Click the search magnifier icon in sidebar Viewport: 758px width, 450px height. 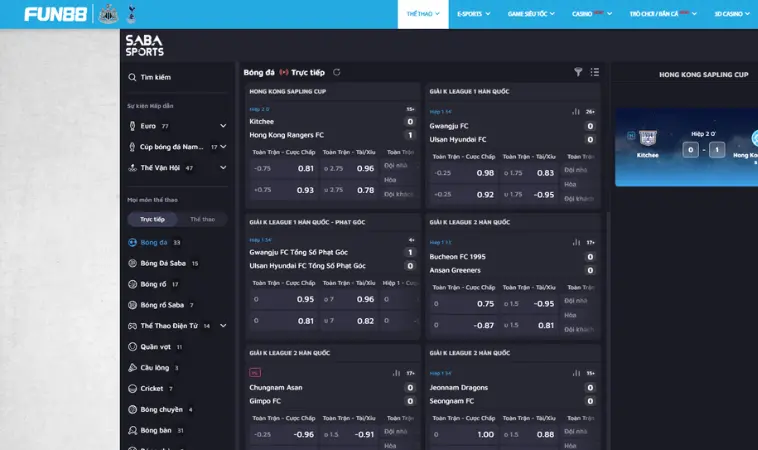tap(132, 77)
